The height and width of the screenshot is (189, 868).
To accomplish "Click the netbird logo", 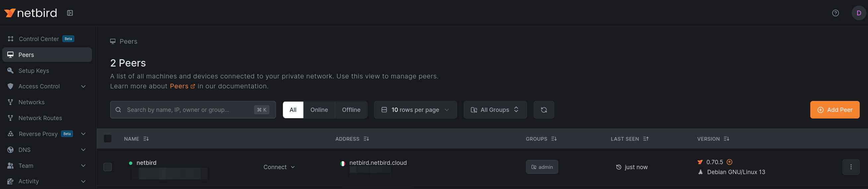I will tap(30, 13).
